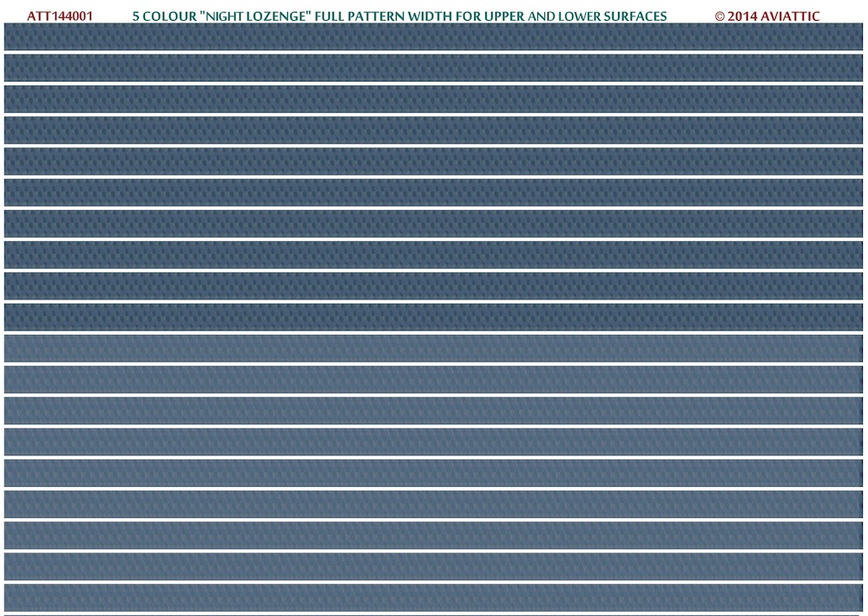The width and height of the screenshot is (868, 616).
Task: Click the © 2014 AVIATTIC copyright text
Action: point(766,16)
